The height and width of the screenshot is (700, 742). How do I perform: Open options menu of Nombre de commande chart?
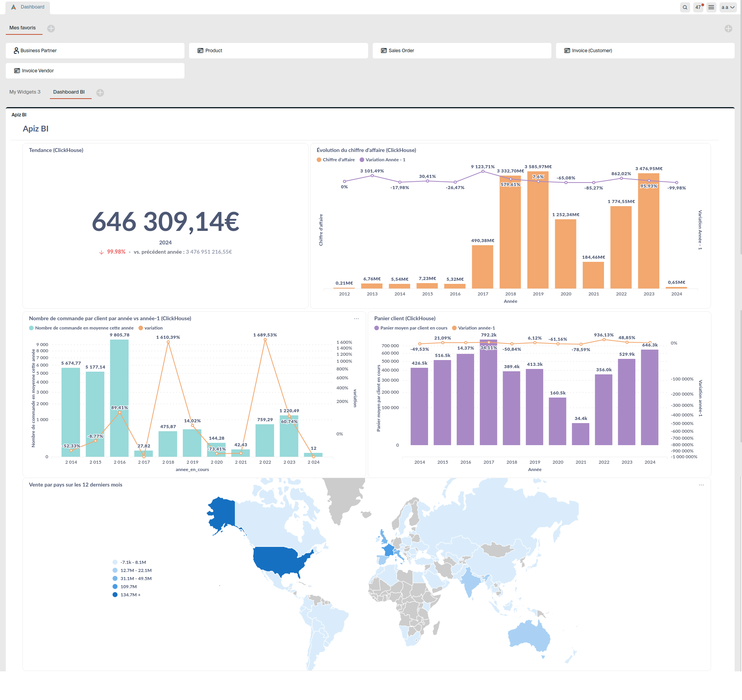[357, 319]
